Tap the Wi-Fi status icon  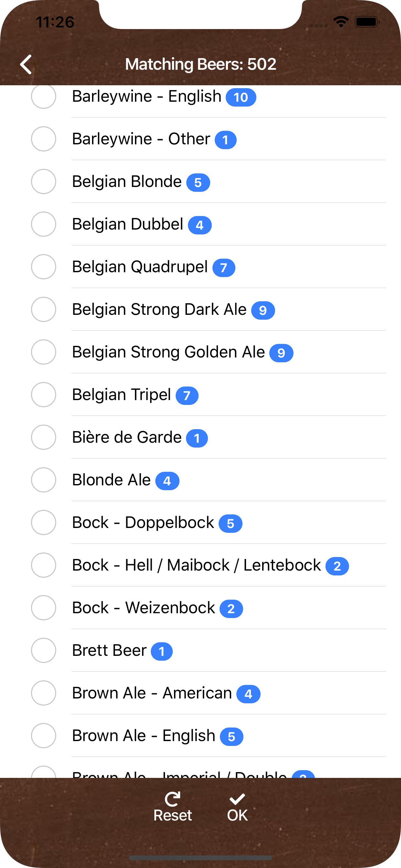coord(341,22)
